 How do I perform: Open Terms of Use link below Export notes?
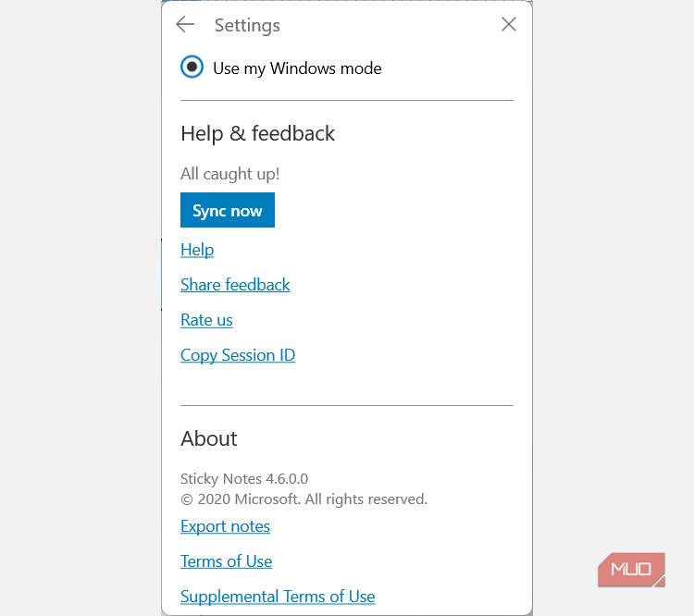[x=226, y=561]
